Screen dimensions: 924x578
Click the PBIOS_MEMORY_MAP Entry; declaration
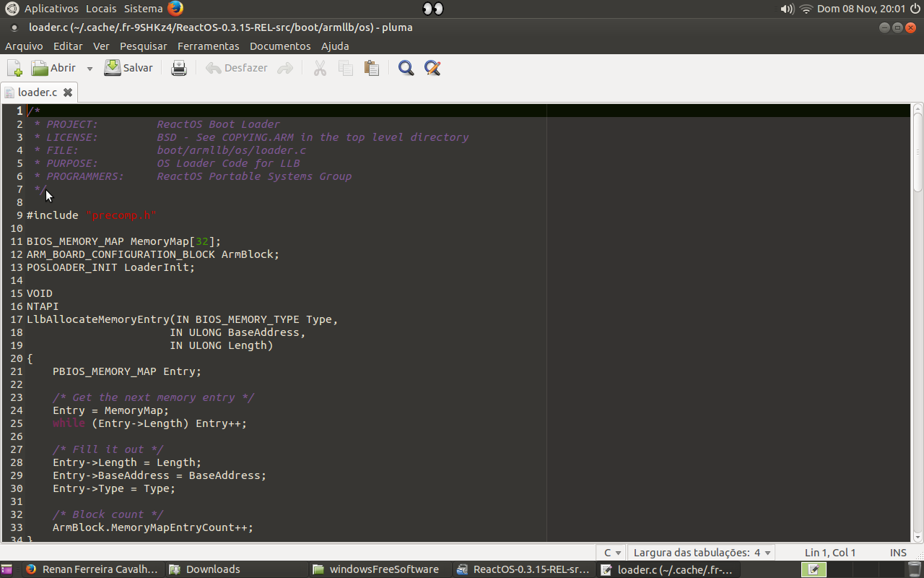pyautogui.click(x=127, y=371)
